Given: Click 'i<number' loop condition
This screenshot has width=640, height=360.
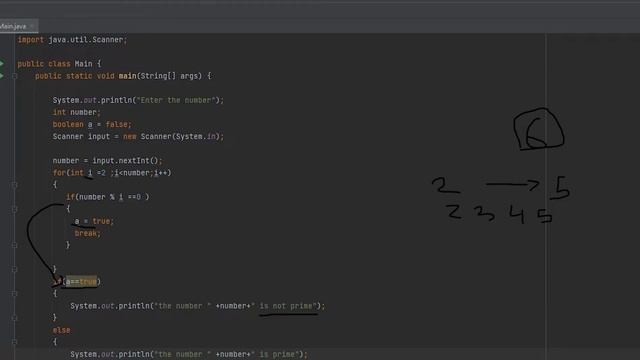Looking at the screenshot, I should (x=133, y=173).
